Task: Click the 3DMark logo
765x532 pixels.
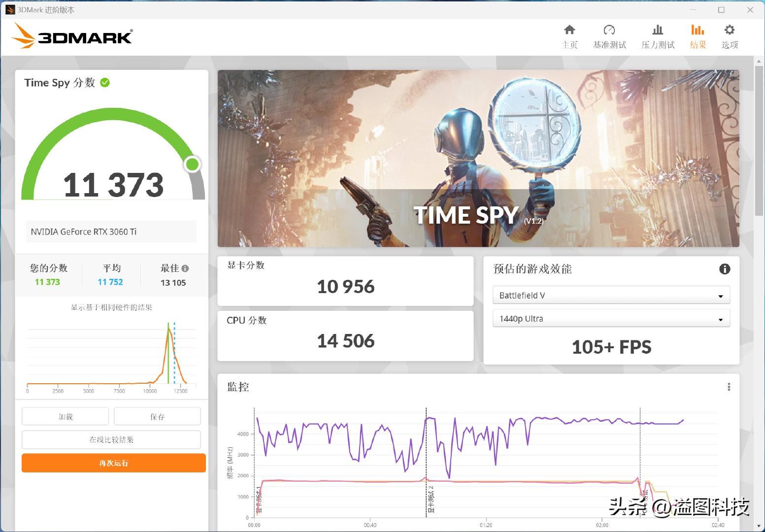Action: click(x=72, y=36)
